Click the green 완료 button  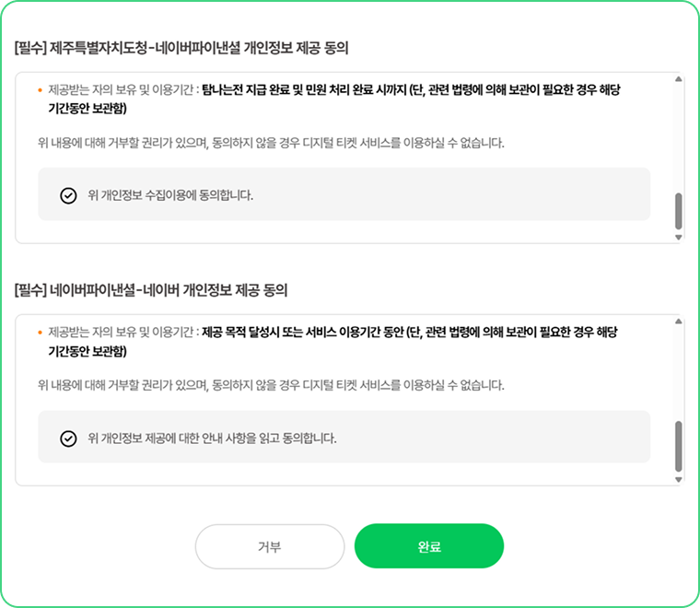[429, 546]
